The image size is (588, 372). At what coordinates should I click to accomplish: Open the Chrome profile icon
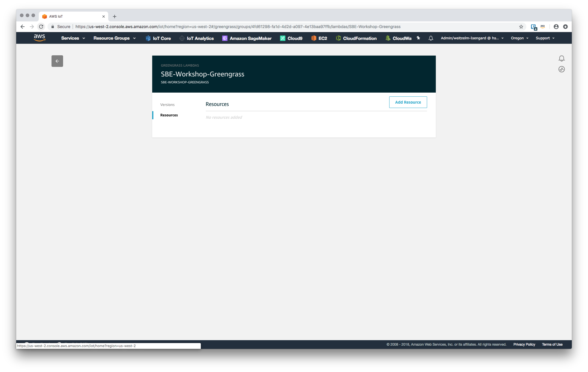[556, 27]
